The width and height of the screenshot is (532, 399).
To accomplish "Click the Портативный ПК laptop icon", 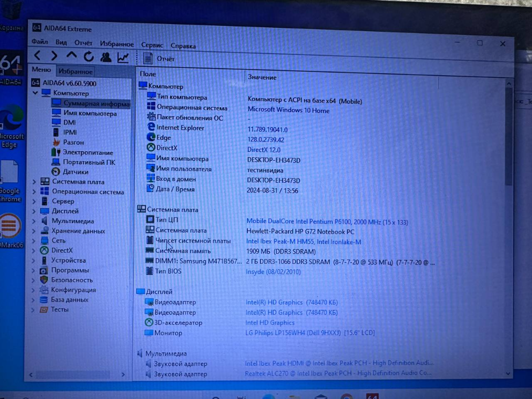I will pos(56,162).
